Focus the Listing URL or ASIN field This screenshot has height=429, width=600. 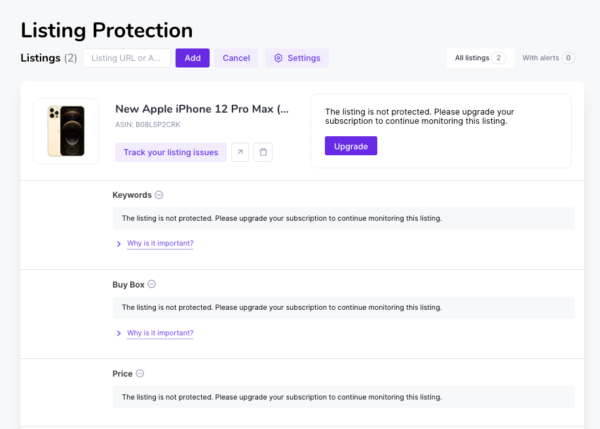coord(127,58)
